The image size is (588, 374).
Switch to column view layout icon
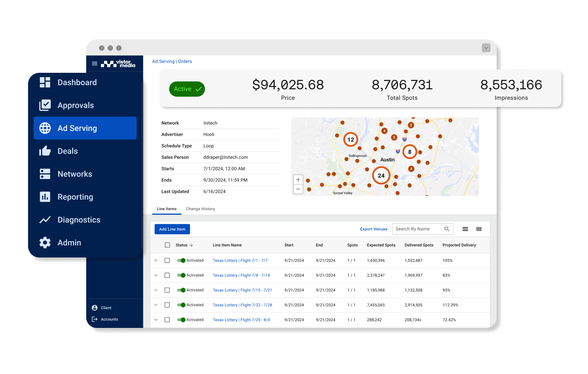pyautogui.click(x=479, y=229)
